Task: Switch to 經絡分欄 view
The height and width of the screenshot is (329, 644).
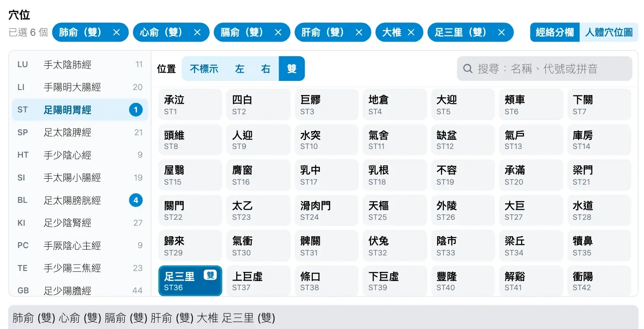Action: (555, 32)
